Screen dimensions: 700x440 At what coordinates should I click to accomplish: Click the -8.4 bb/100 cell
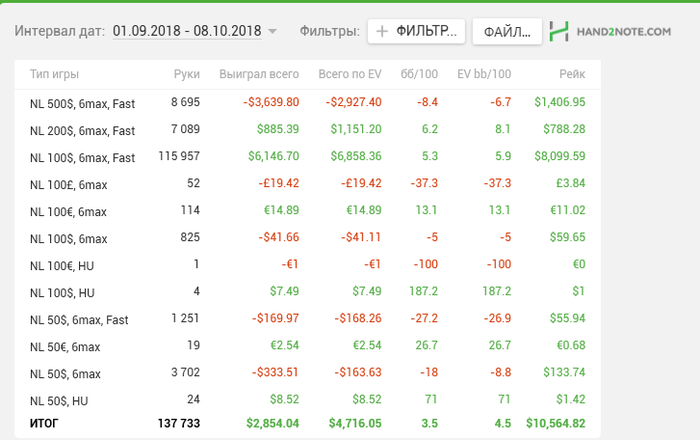point(427,102)
